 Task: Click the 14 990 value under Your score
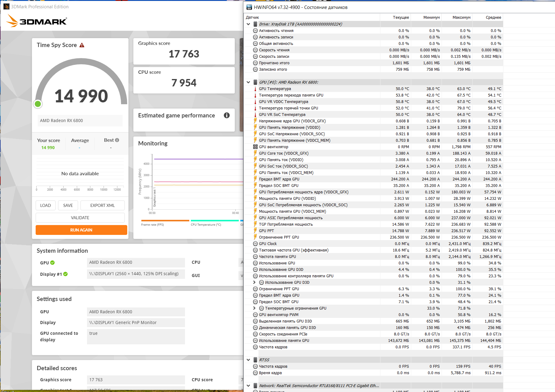[48, 148]
